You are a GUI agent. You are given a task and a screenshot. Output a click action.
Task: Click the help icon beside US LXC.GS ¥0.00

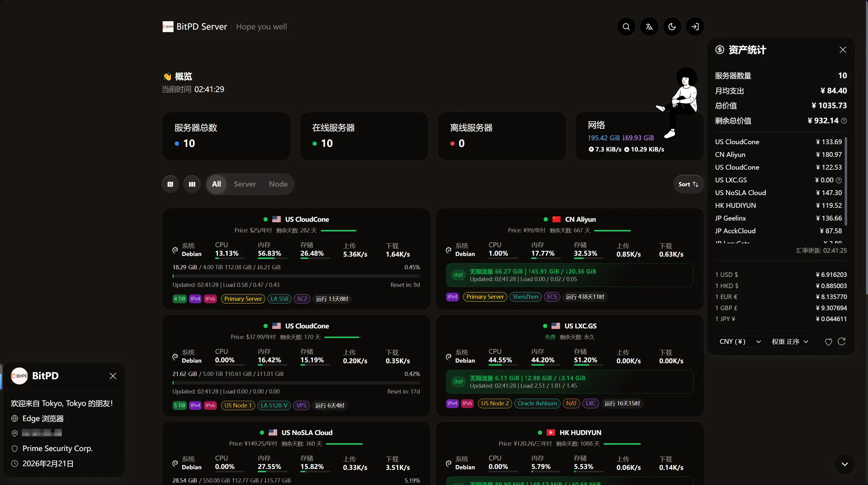pyautogui.click(x=839, y=180)
